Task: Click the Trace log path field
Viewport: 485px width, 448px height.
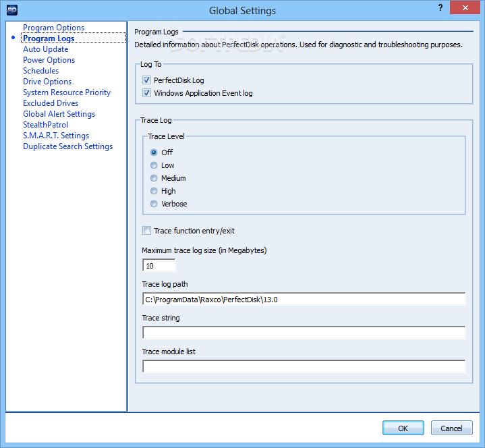Action: coord(304,299)
